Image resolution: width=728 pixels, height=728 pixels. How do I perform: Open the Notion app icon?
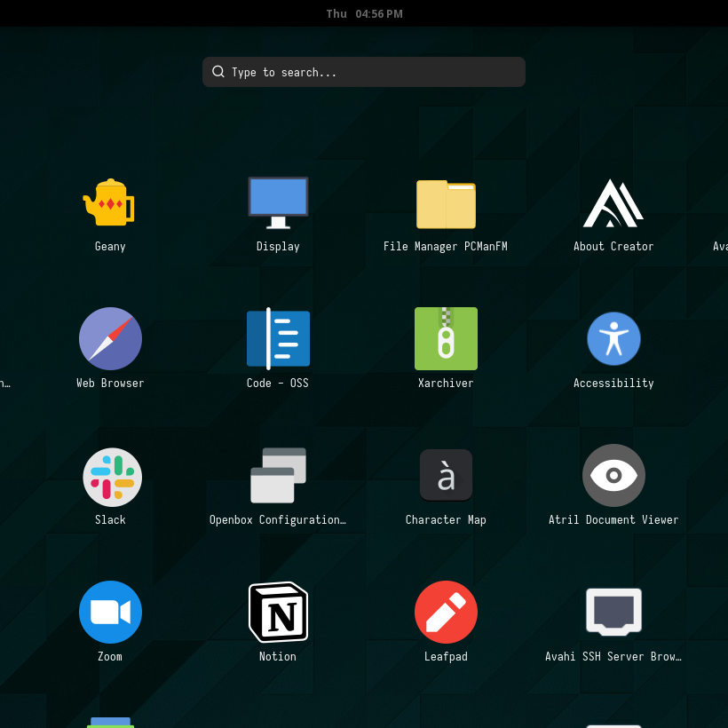pos(278,612)
